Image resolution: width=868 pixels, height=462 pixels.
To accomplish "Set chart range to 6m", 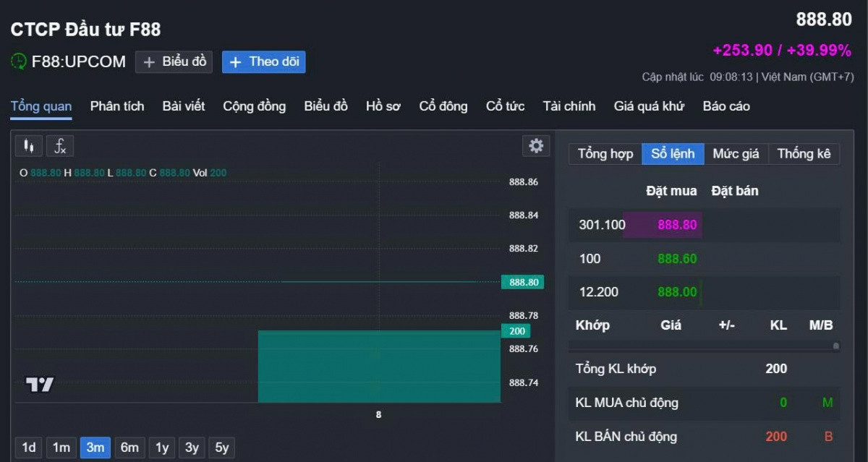I will click(x=129, y=448).
